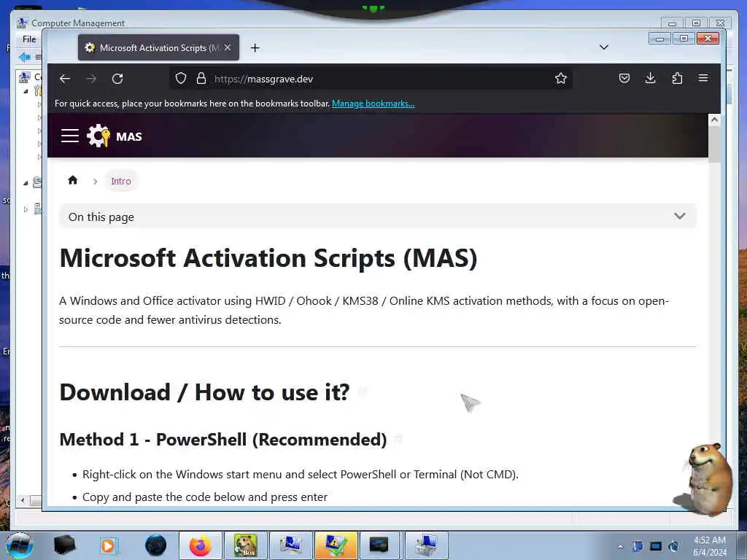
Task: Open Firefox from the taskbar
Action: pos(200,545)
